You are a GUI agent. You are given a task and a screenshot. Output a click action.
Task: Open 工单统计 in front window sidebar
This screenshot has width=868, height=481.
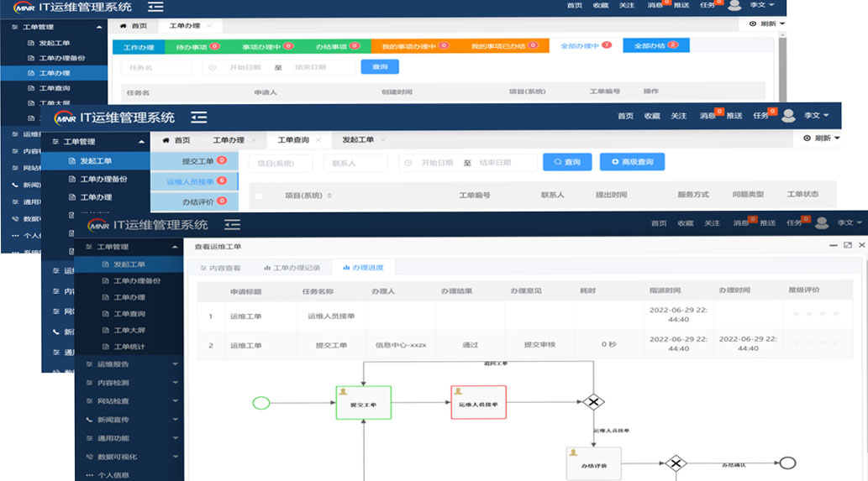(129, 347)
